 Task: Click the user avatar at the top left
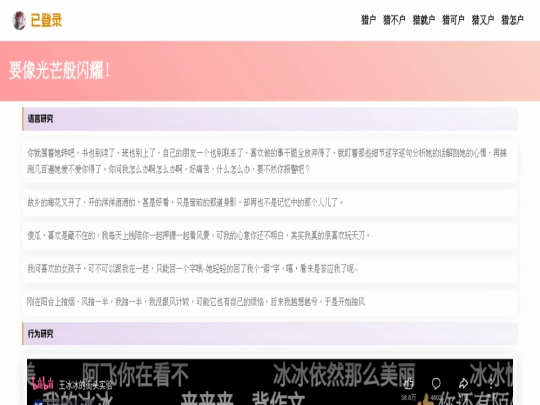(19, 20)
